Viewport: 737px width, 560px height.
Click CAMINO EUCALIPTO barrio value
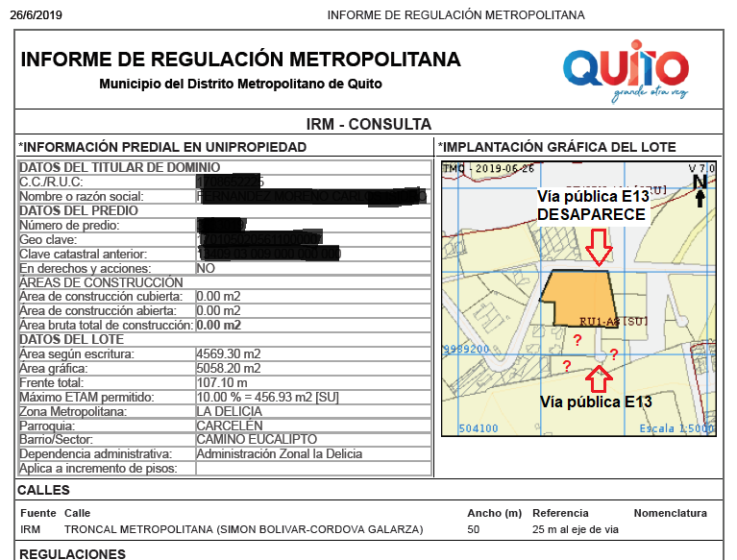pos(257,439)
